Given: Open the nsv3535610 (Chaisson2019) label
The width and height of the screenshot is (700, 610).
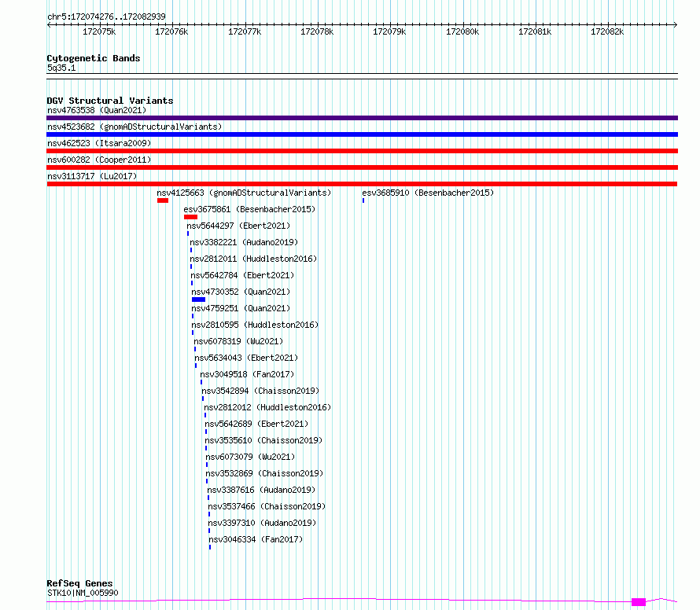Looking at the screenshot, I should (x=263, y=440).
